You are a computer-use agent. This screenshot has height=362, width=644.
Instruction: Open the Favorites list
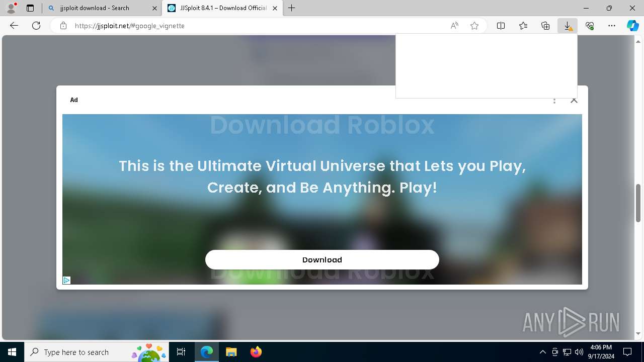click(x=523, y=26)
